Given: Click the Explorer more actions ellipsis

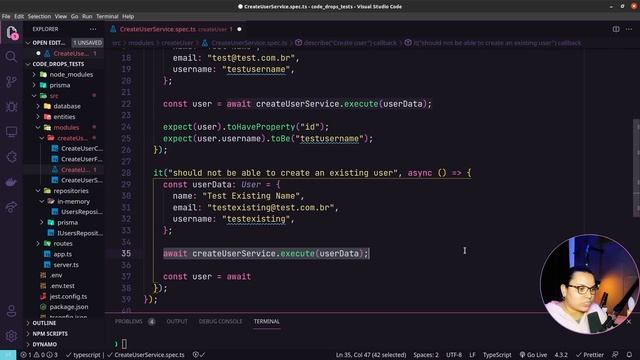Looking at the screenshot, I should click(x=93, y=29).
